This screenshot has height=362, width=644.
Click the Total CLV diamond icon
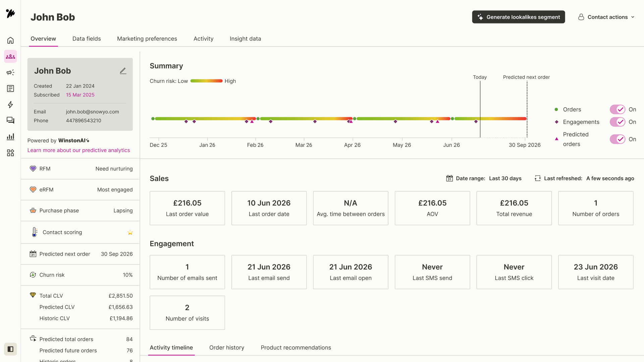33,295
